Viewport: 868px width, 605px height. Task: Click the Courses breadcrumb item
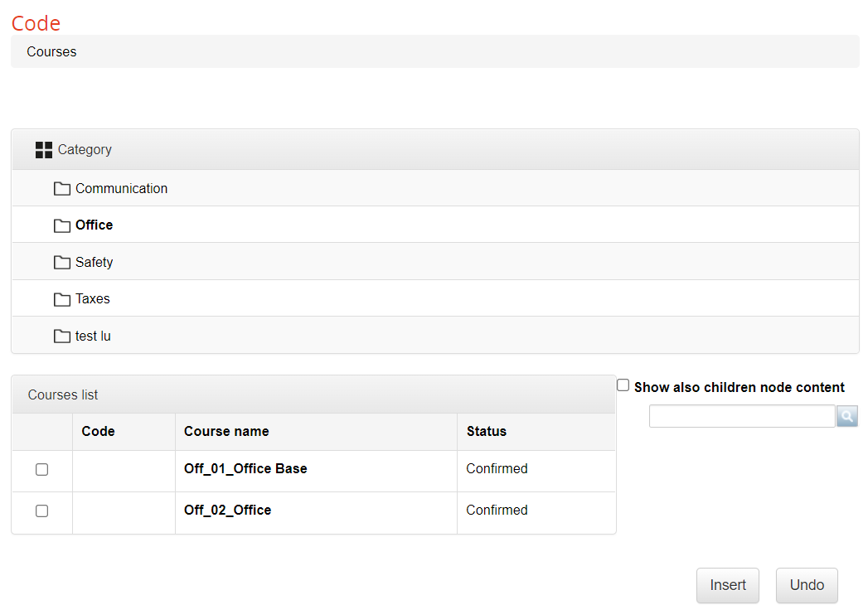51,51
